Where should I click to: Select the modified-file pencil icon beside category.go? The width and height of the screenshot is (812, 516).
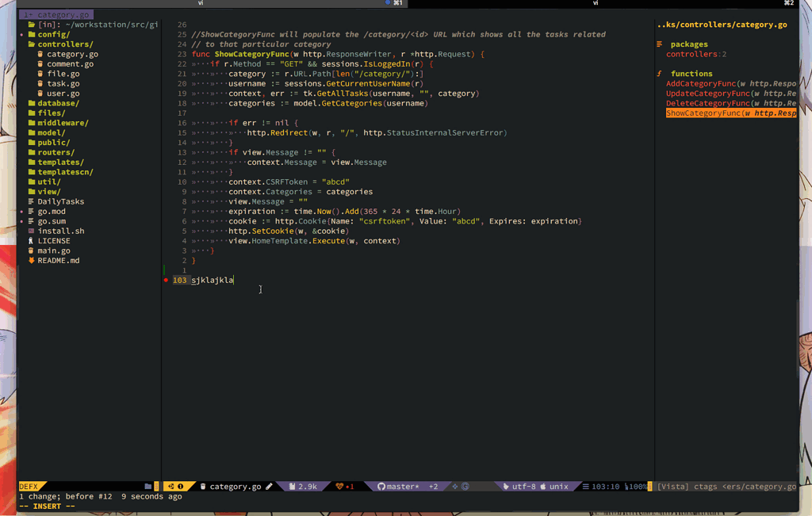pos(269,486)
